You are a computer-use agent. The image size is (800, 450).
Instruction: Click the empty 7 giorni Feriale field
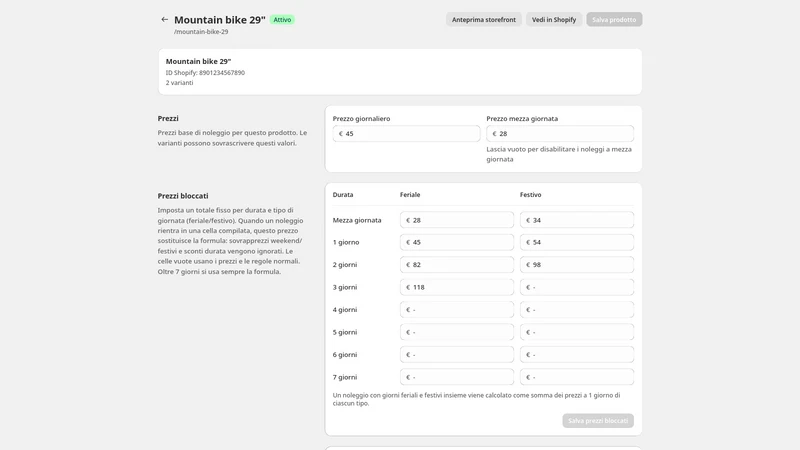tap(457, 377)
